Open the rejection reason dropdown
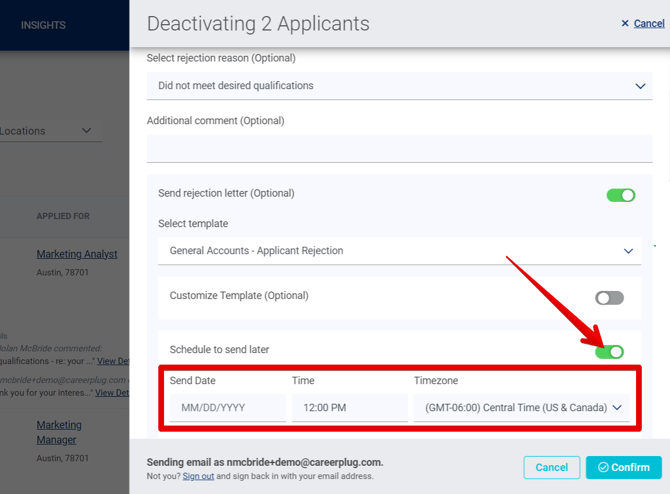 coord(399,86)
